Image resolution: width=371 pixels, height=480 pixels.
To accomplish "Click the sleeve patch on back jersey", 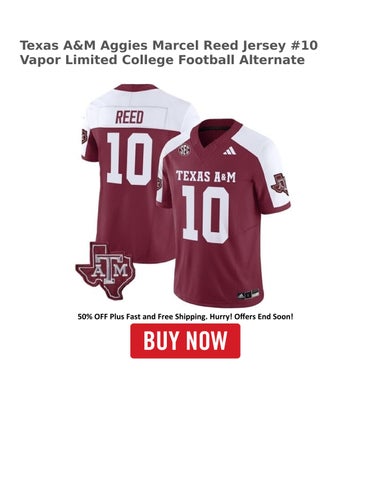I will coord(84,136).
